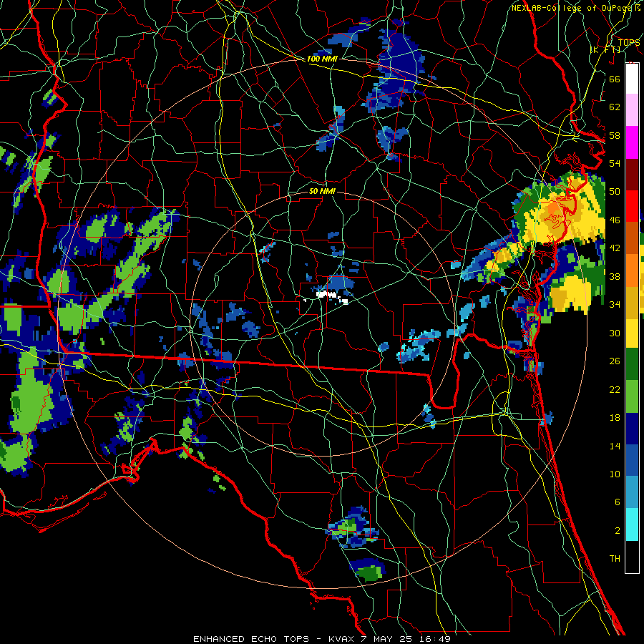Screen dimensions: 644x644
Task: Click the navy blue legend swatch near 18
Action: (632, 429)
